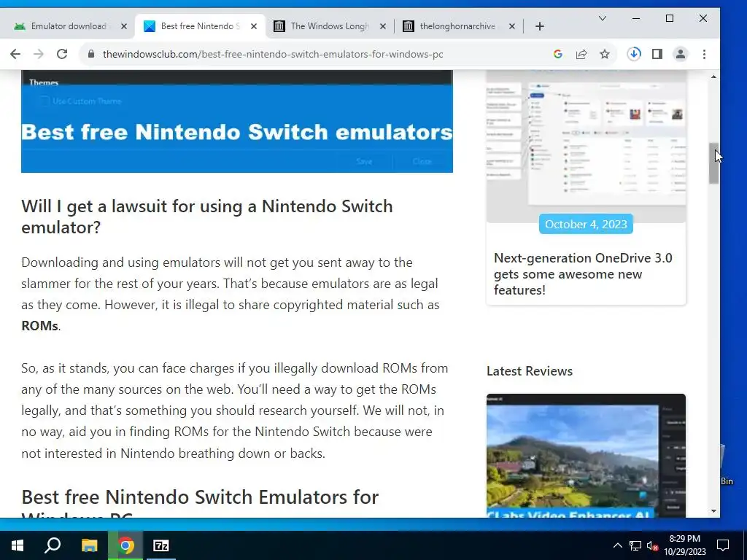Open the Chrome downloads icon

pyautogui.click(x=634, y=54)
